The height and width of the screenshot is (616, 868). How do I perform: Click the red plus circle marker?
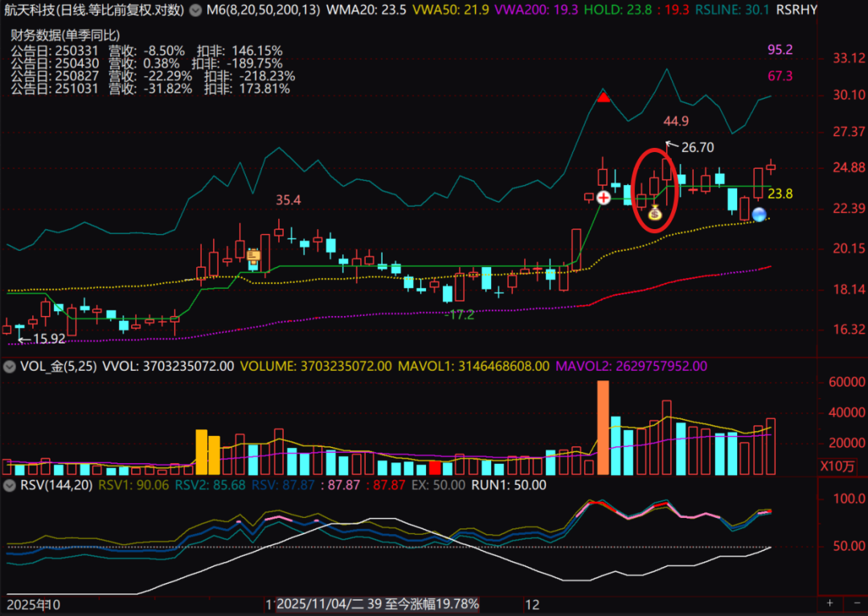pos(604,197)
